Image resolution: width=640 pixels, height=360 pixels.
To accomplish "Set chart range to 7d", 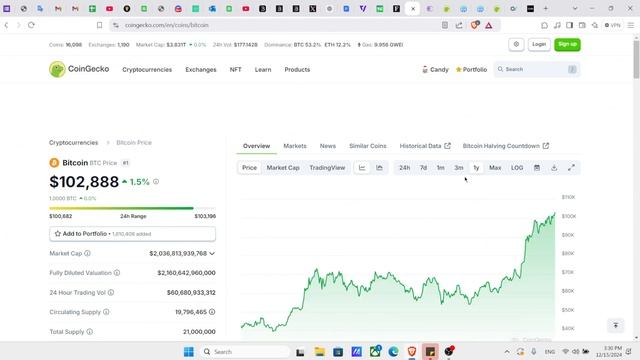I will point(423,168).
